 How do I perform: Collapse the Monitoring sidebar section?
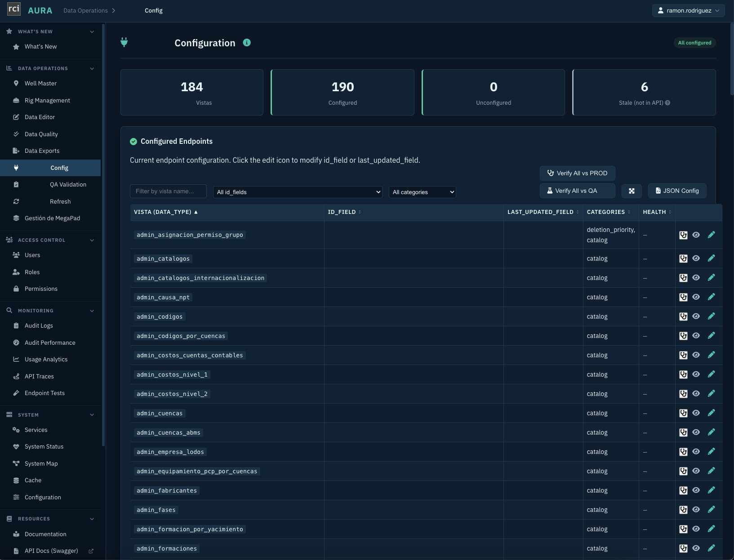coord(50,311)
